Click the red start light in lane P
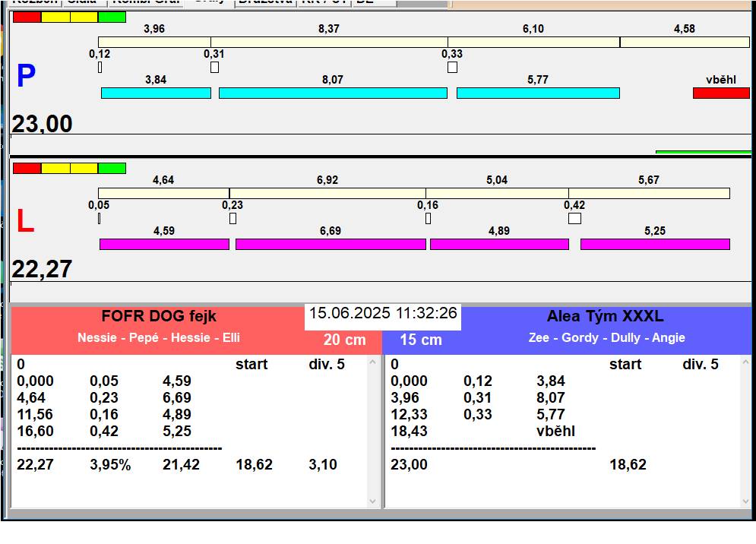The height and width of the screenshot is (544, 756). (27, 17)
